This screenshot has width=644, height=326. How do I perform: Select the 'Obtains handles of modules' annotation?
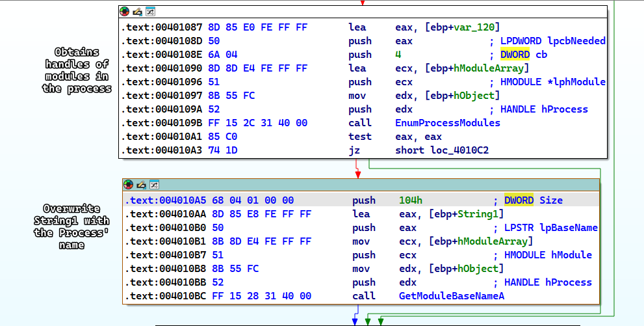click(77, 70)
